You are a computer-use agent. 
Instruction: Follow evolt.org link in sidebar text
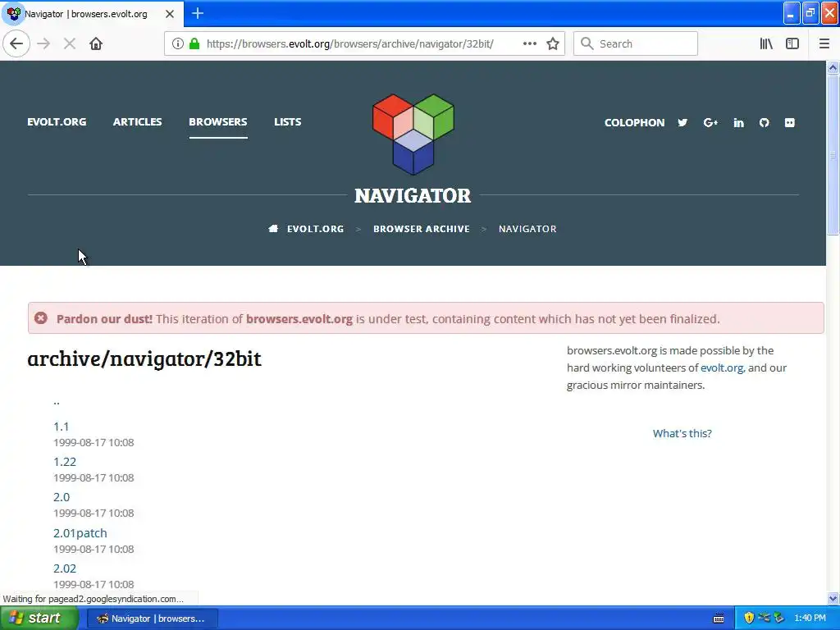pyautogui.click(x=722, y=368)
